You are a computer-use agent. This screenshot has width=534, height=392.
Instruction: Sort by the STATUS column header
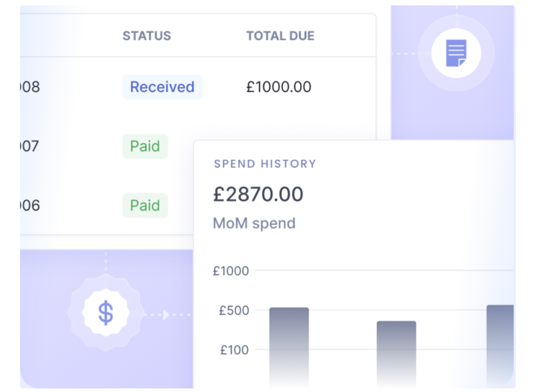tap(147, 36)
